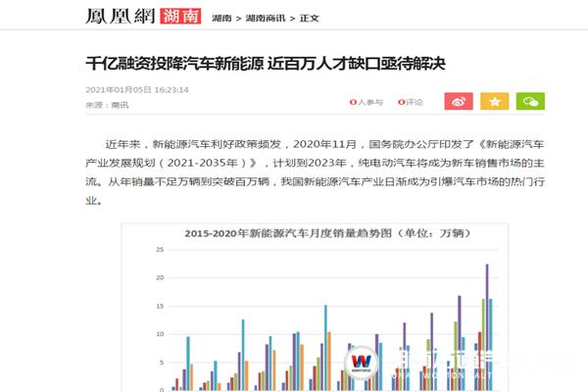Image resolution: width=588 pixels, height=392 pixels.
Task: Click the chart title 2015-2020年新能源汽车月度销量趋势图
Action: (288, 233)
